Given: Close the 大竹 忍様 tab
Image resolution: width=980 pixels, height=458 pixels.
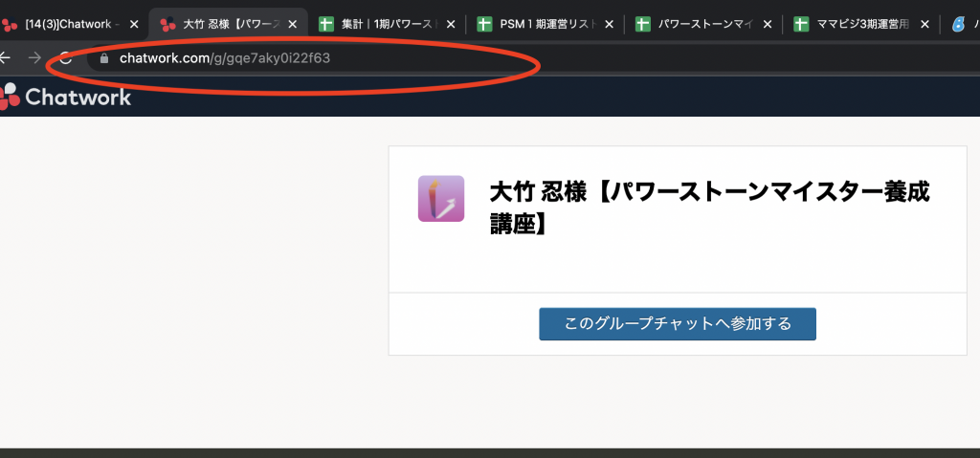Looking at the screenshot, I should coord(293,24).
